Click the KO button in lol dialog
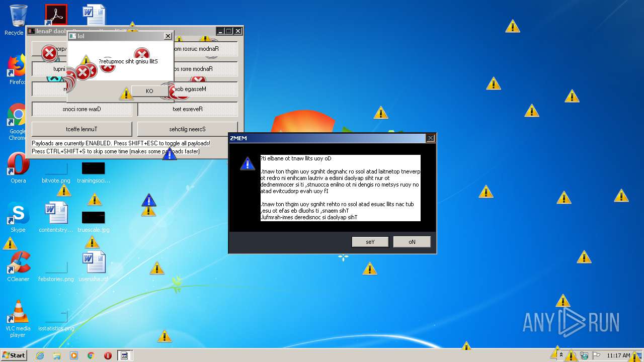 click(149, 91)
